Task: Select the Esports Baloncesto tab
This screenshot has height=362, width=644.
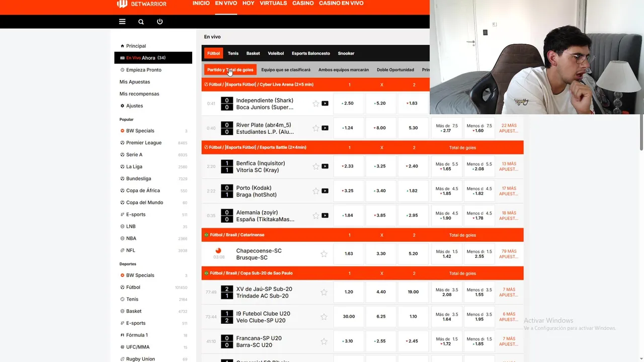Action: click(311, 53)
